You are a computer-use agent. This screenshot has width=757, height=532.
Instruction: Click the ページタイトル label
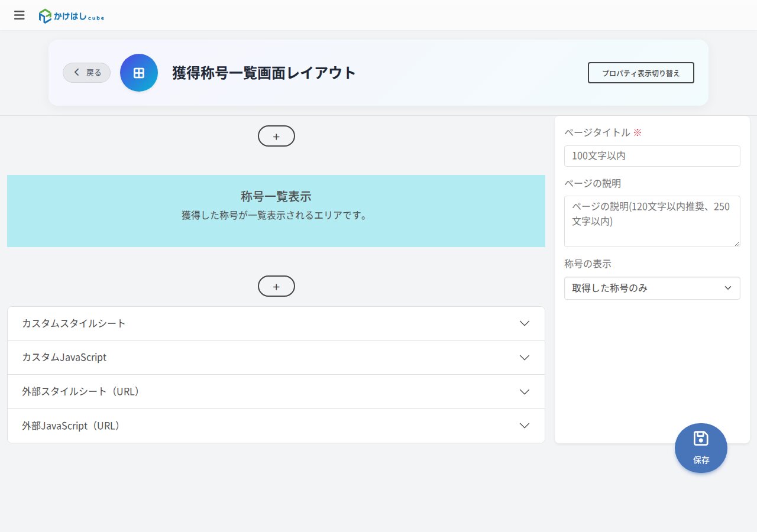click(597, 132)
